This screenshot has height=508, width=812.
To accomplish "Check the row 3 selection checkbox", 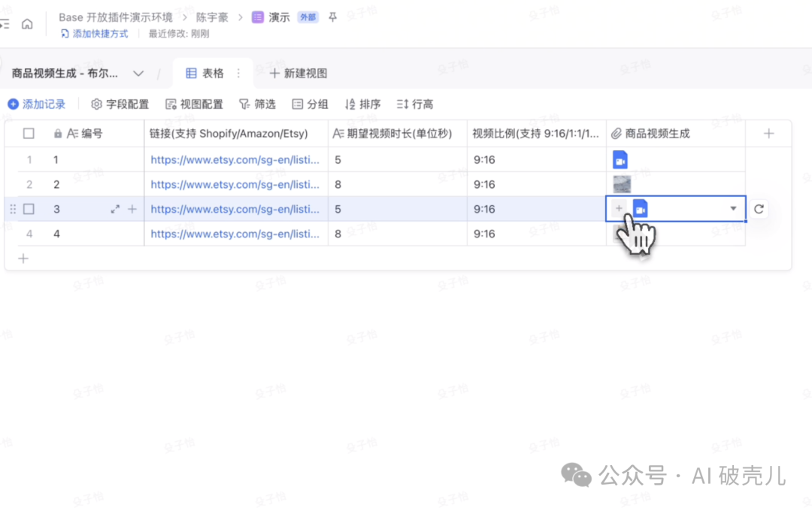I will tap(29, 210).
